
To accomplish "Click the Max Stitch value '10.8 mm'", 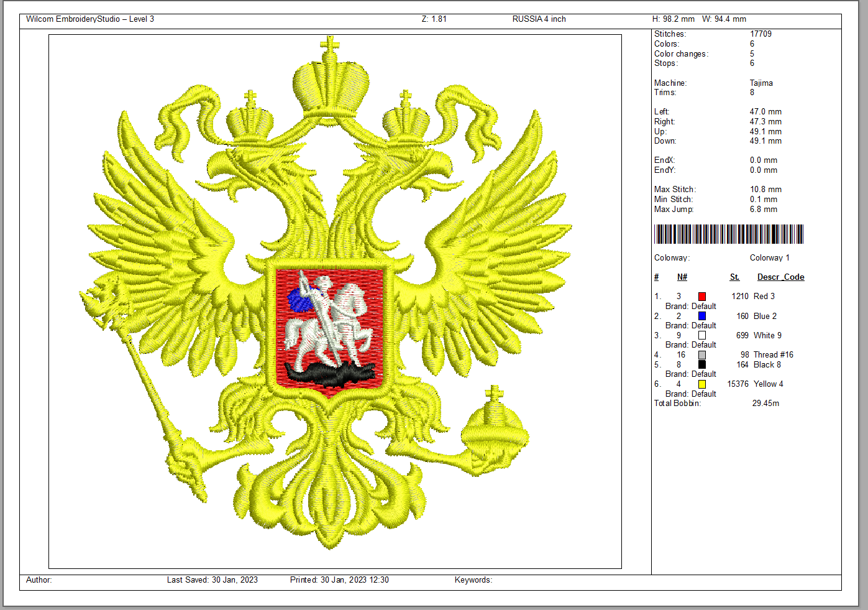I will pyautogui.click(x=765, y=190).
